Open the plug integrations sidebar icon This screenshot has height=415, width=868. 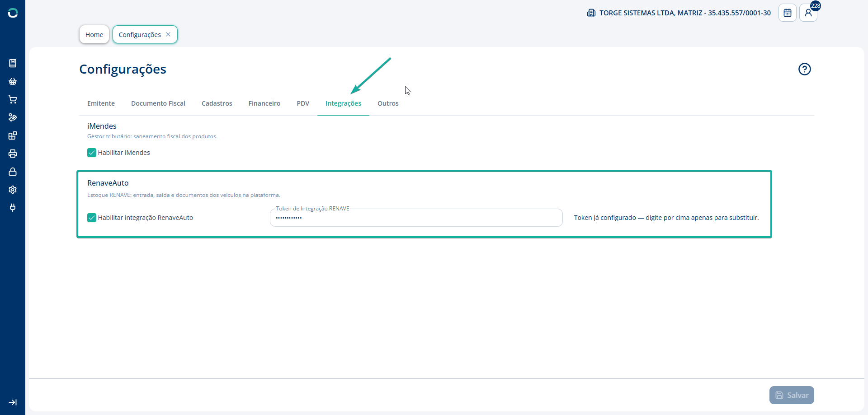pyautogui.click(x=13, y=208)
